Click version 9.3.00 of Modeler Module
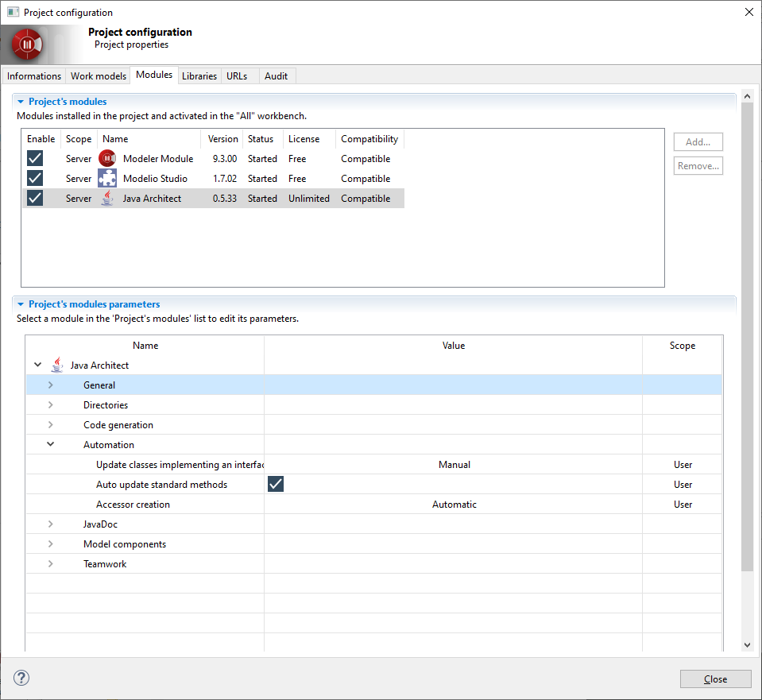 click(x=225, y=159)
